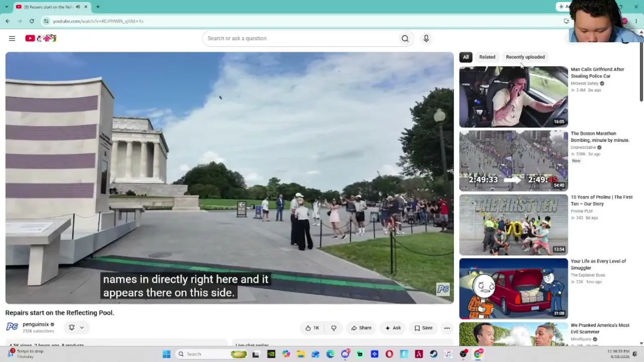Go to the YouTube home logo
Image resolution: width=644 pixels, height=362 pixels.
(41, 38)
